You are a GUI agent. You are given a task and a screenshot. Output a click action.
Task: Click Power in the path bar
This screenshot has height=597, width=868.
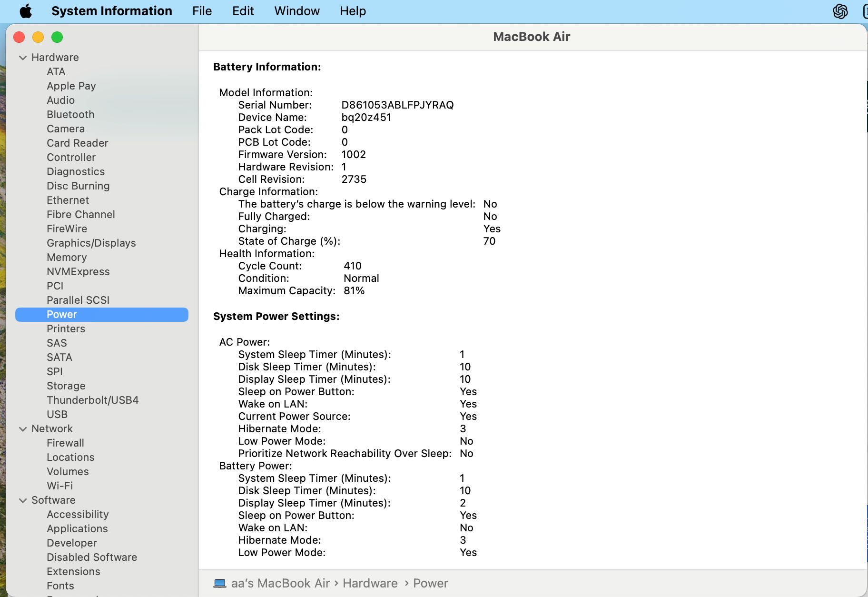tap(431, 583)
